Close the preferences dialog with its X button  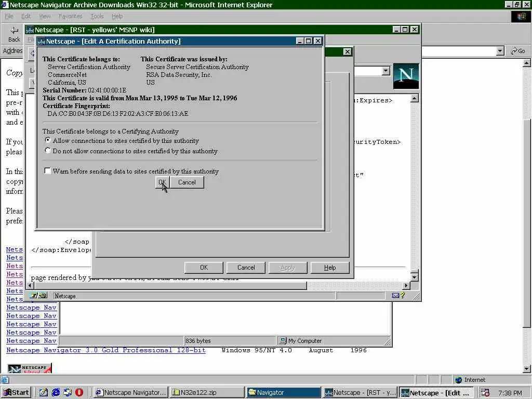point(347,52)
